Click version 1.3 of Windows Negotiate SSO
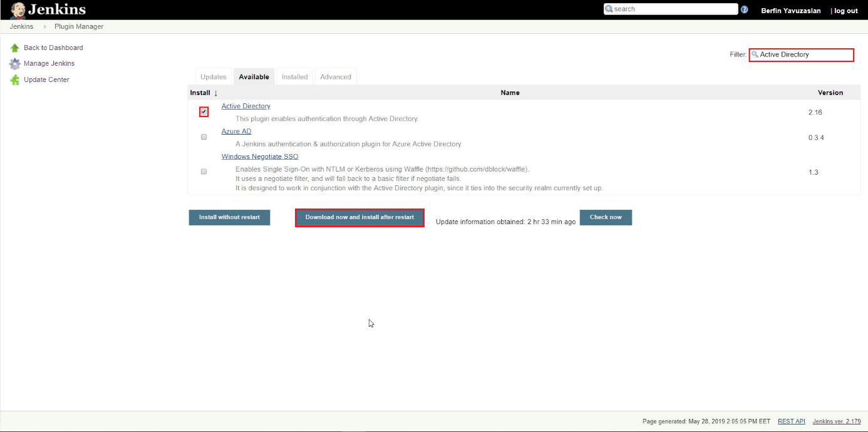The height and width of the screenshot is (432, 868). tap(814, 172)
